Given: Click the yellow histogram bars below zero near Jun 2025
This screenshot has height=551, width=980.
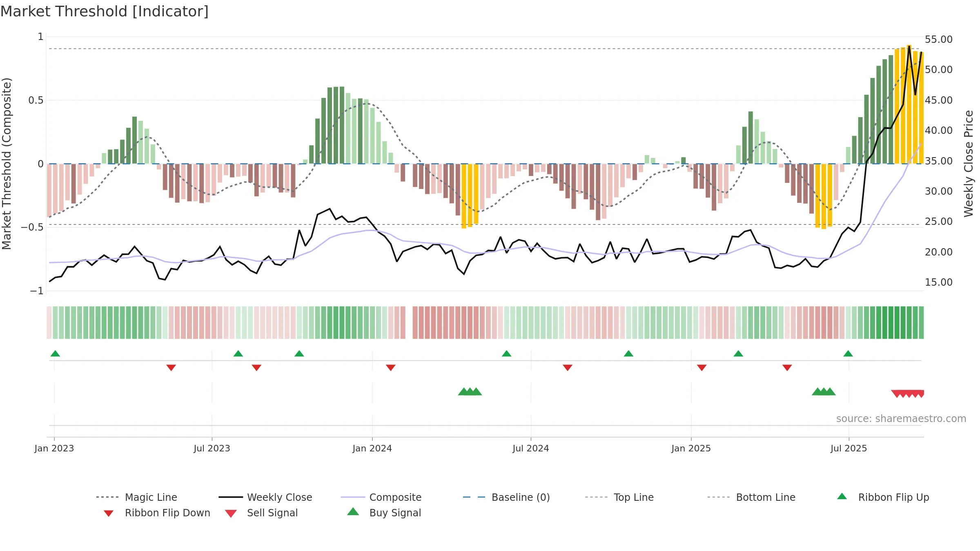Looking at the screenshot, I should [x=824, y=196].
